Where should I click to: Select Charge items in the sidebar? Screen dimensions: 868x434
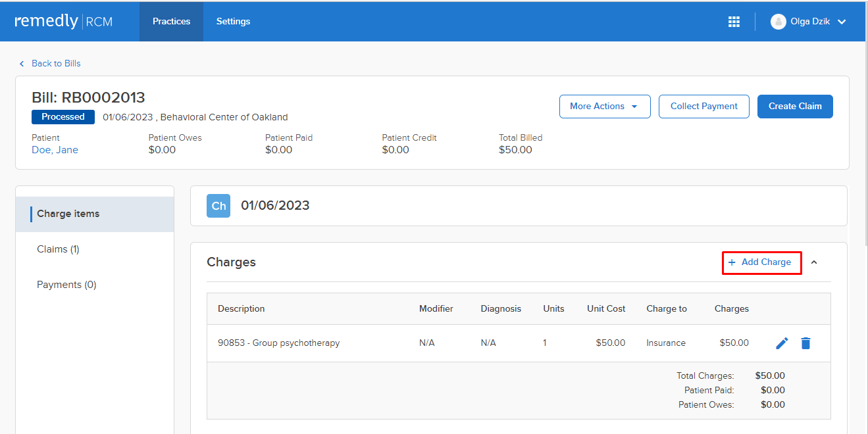pos(68,213)
